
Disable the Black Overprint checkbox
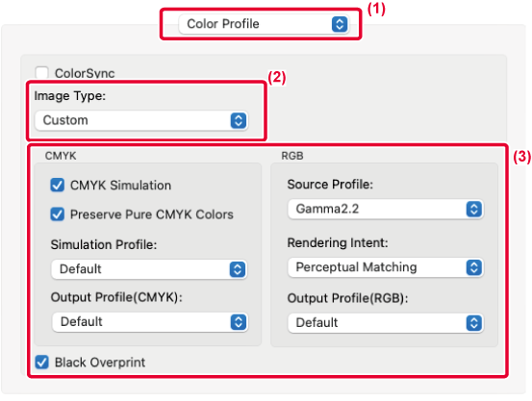41,362
